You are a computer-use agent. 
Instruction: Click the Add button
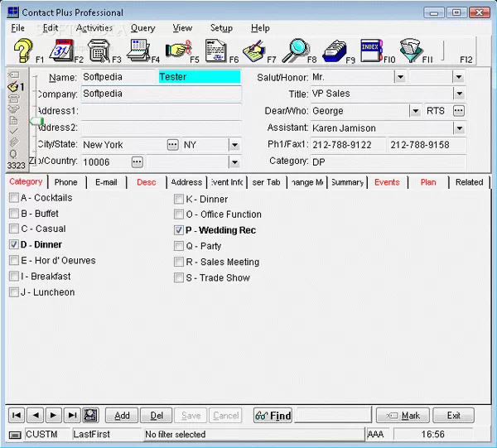[122, 416]
